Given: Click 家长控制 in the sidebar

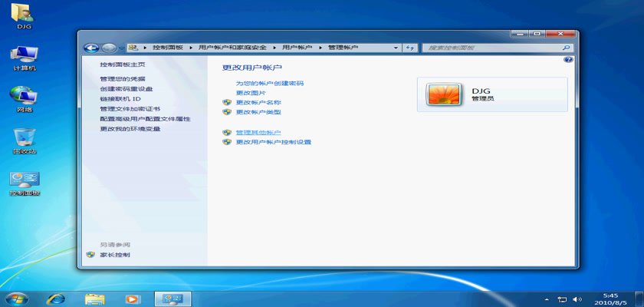Looking at the screenshot, I should 115,254.
